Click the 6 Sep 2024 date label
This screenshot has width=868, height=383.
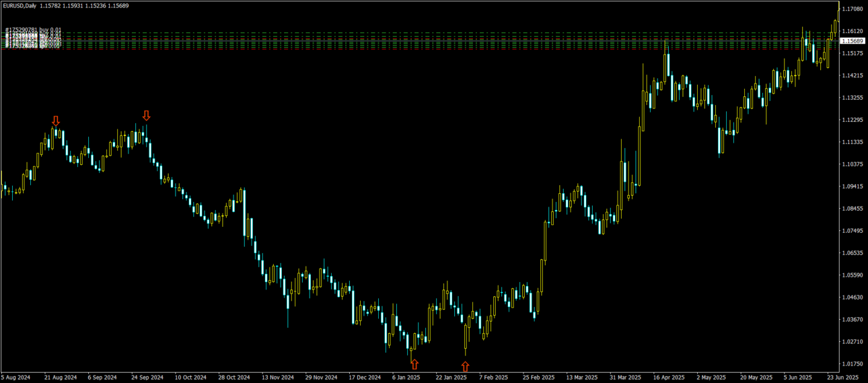(102, 378)
